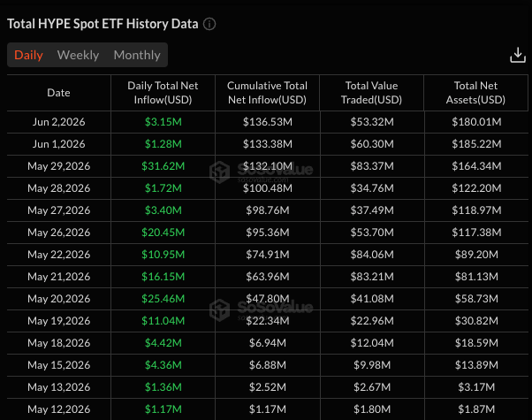Click the info icon beside the title
Screen dimensions: 532x420
pyautogui.click(x=209, y=24)
